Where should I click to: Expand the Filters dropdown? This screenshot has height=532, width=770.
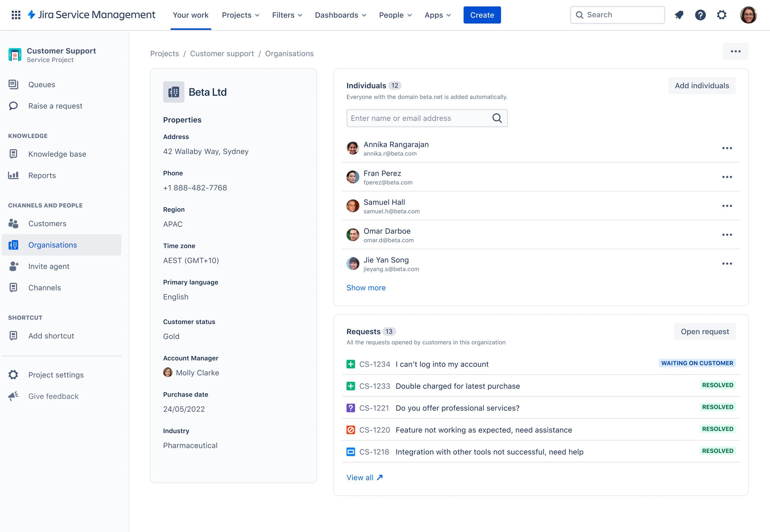(x=287, y=15)
